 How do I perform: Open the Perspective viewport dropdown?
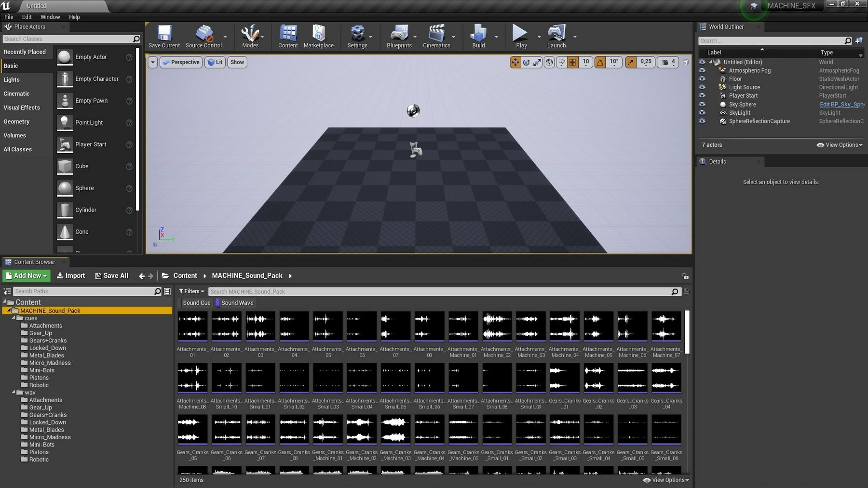click(181, 62)
